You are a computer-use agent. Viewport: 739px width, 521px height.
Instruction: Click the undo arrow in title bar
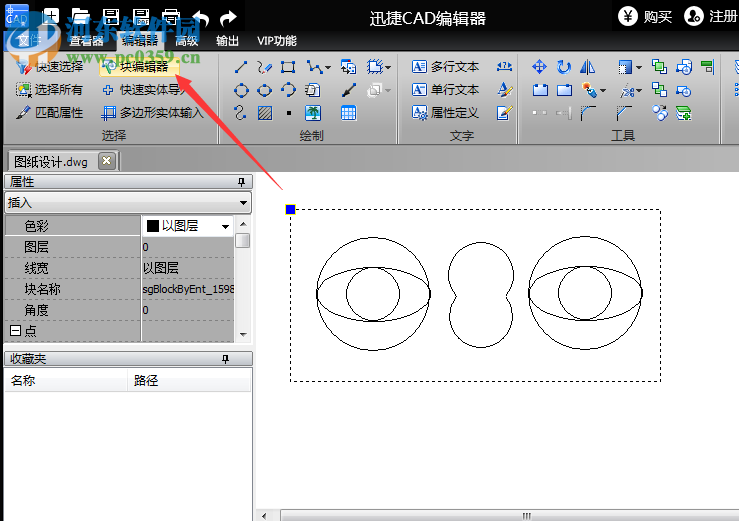click(x=200, y=17)
